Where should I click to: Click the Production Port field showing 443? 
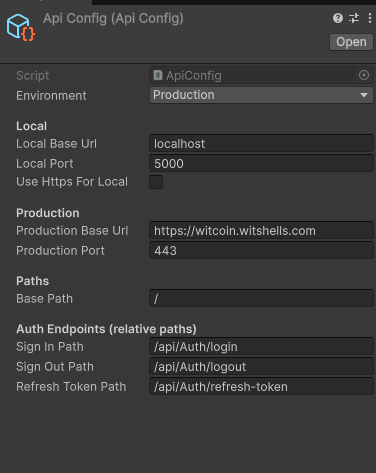pyautogui.click(x=261, y=251)
